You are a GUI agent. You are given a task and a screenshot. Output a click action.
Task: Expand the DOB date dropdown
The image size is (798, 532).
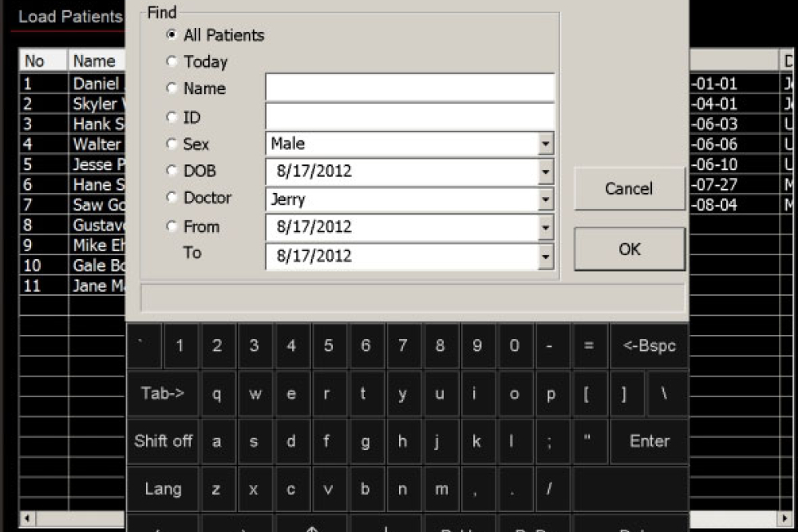click(546, 171)
